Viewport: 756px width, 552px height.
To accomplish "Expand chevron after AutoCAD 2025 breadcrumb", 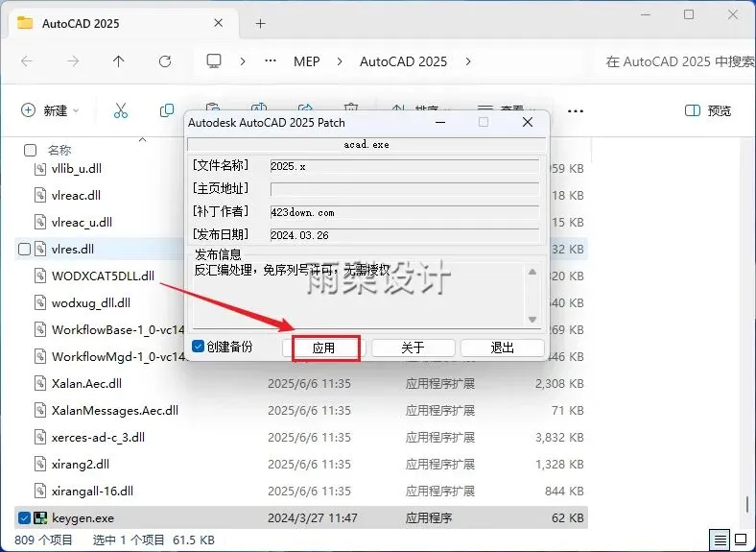I will click(467, 61).
